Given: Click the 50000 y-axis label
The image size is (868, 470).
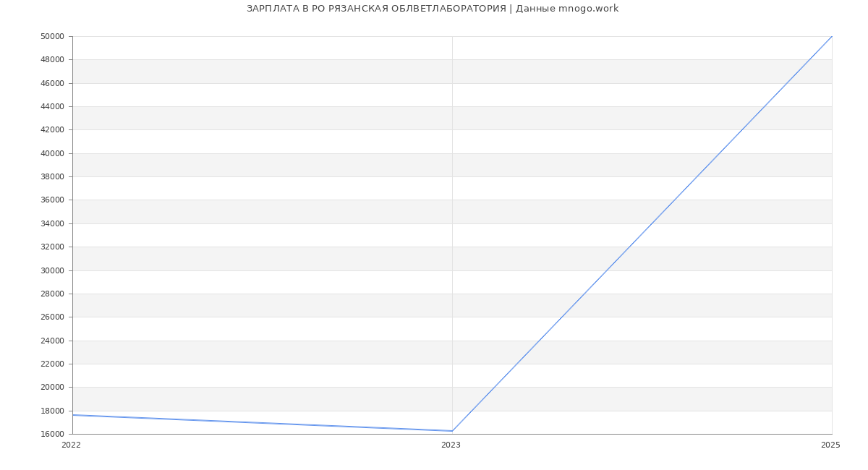Looking at the screenshot, I should pos(53,36).
